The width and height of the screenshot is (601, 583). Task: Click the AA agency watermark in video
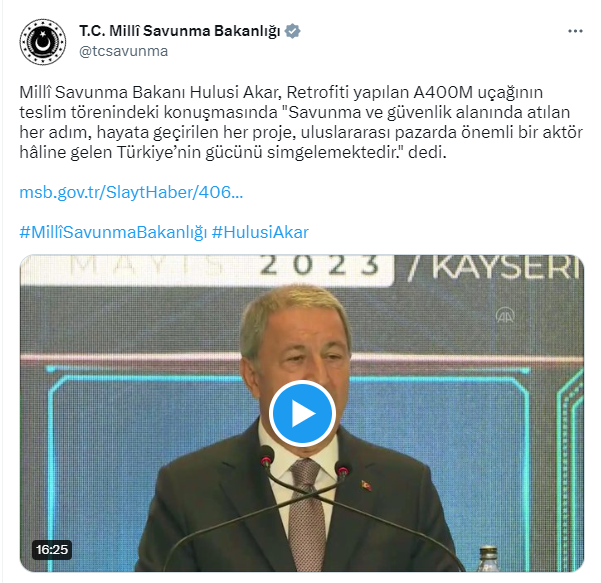505,315
